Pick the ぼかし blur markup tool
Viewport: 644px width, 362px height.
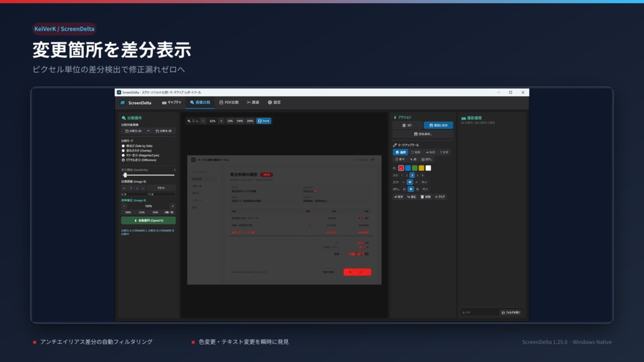pyautogui.click(x=427, y=159)
